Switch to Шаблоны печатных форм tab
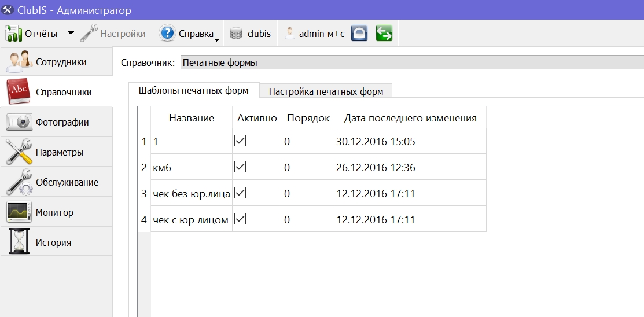This screenshot has width=644, height=317. pyautogui.click(x=194, y=90)
